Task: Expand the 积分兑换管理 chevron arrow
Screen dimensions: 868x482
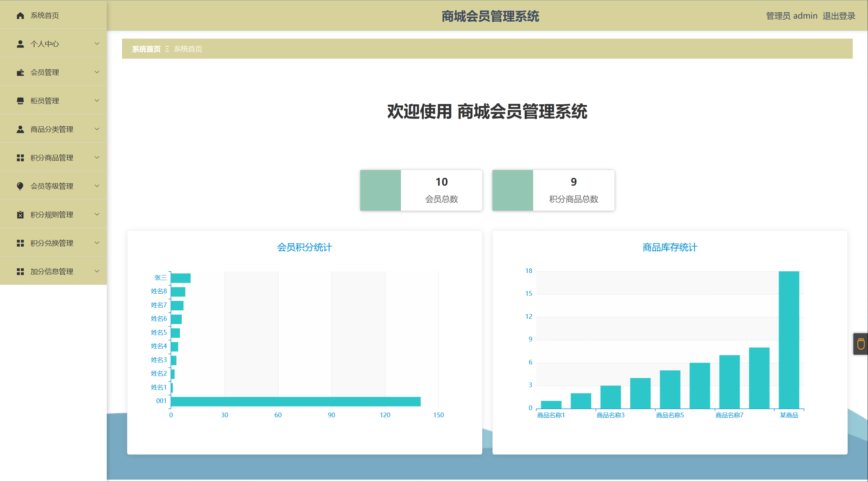Action: click(97, 243)
